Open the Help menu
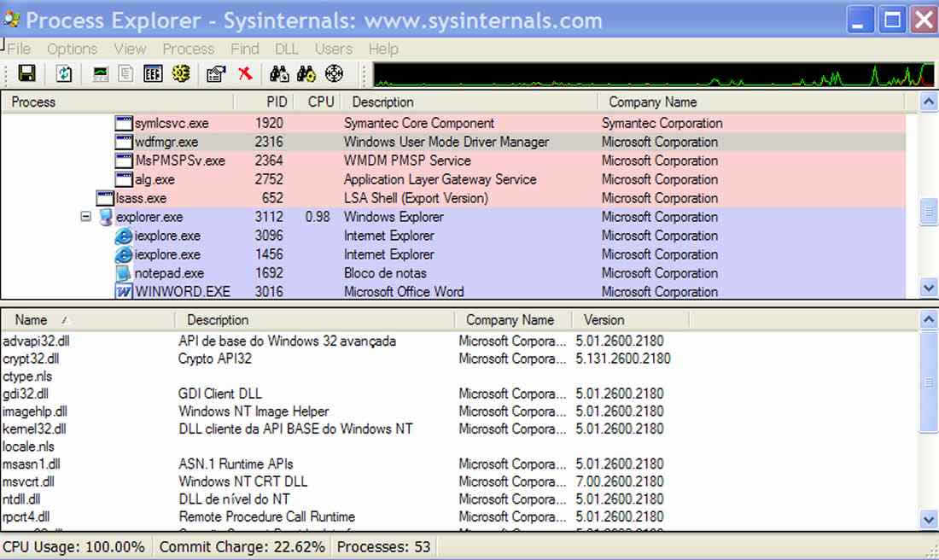This screenshot has width=939, height=560. click(383, 49)
